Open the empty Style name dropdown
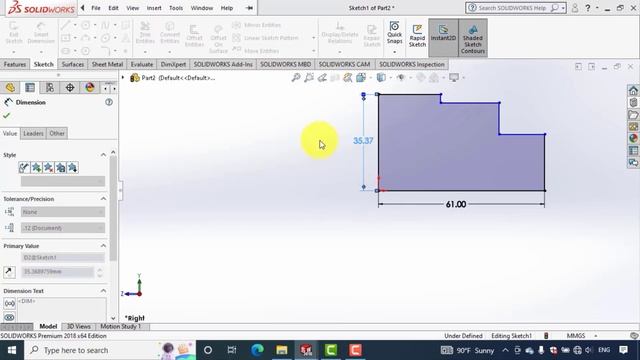The image size is (640, 360). 63,181
